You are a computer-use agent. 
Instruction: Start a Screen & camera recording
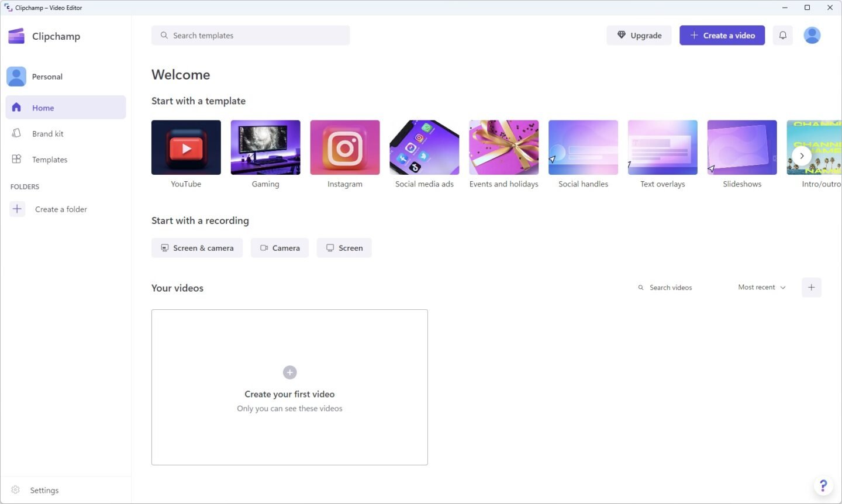coord(197,248)
